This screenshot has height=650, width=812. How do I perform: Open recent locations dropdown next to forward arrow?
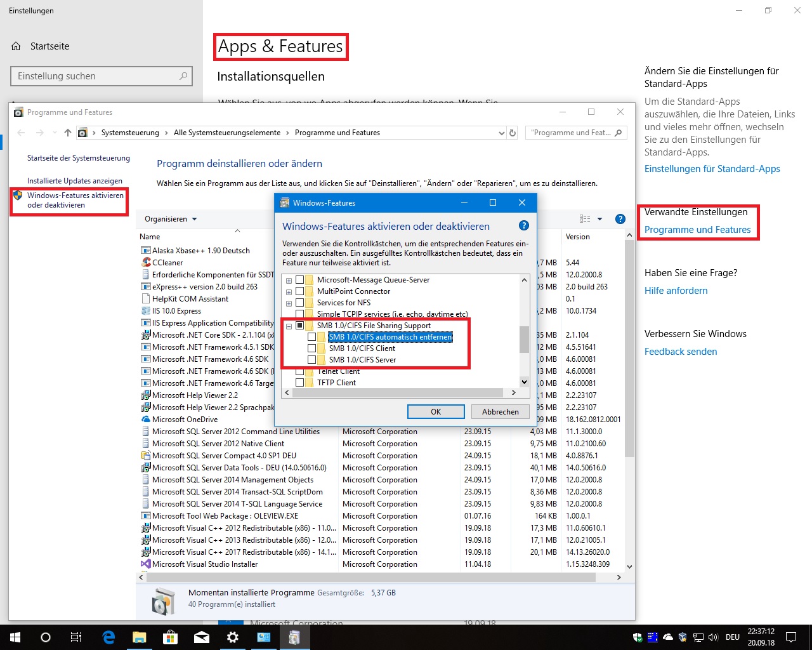tap(53, 133)
